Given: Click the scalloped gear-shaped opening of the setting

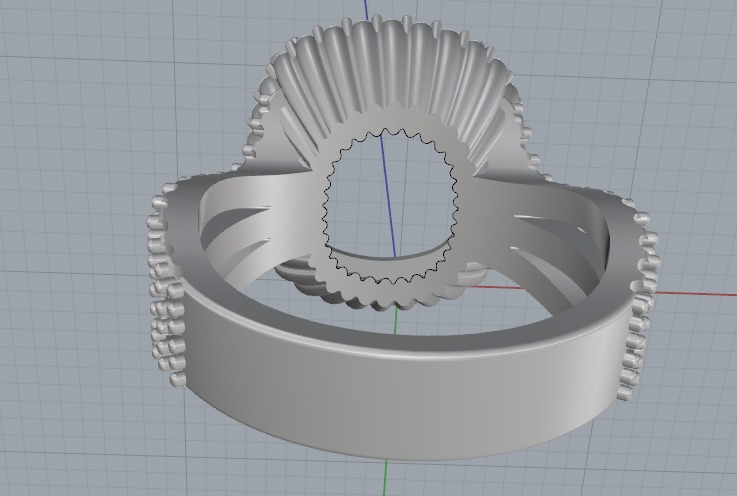Looking at the screenshot, I should [390, 207].
